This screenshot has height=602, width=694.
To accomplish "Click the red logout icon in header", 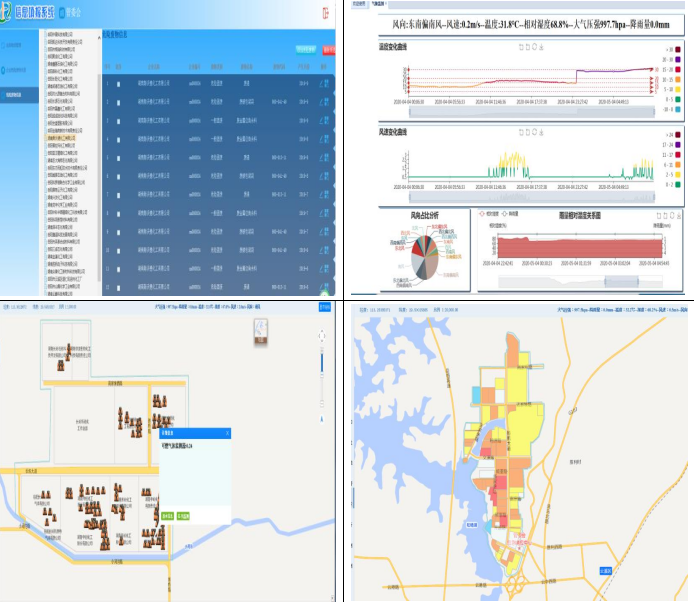I will click(326, 13).
